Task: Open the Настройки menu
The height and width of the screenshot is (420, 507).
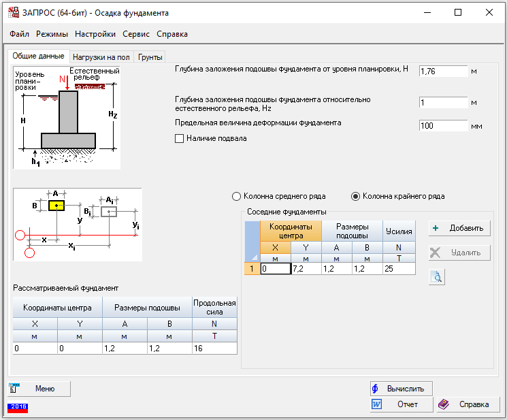Action: [x=95, y=34]
